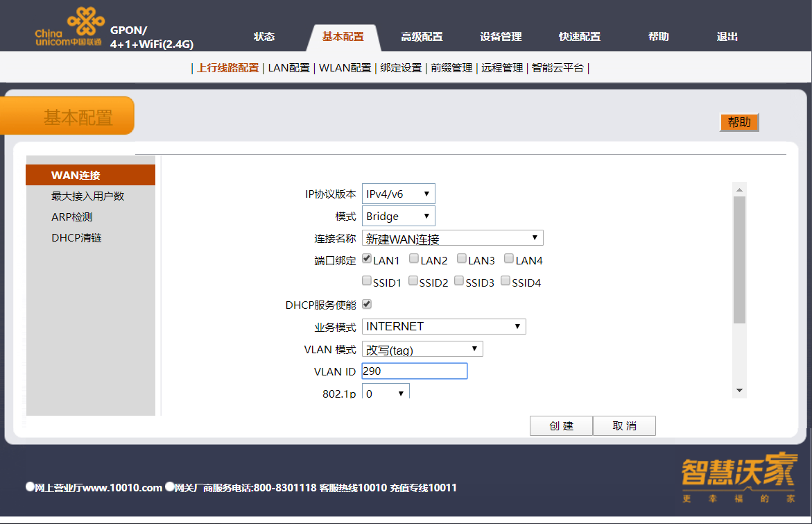Viewport: 812px width, 524px height.
Task: Open the VLAN 模式 dropdown
Action: pyautogui.click(x=422, y=349)
